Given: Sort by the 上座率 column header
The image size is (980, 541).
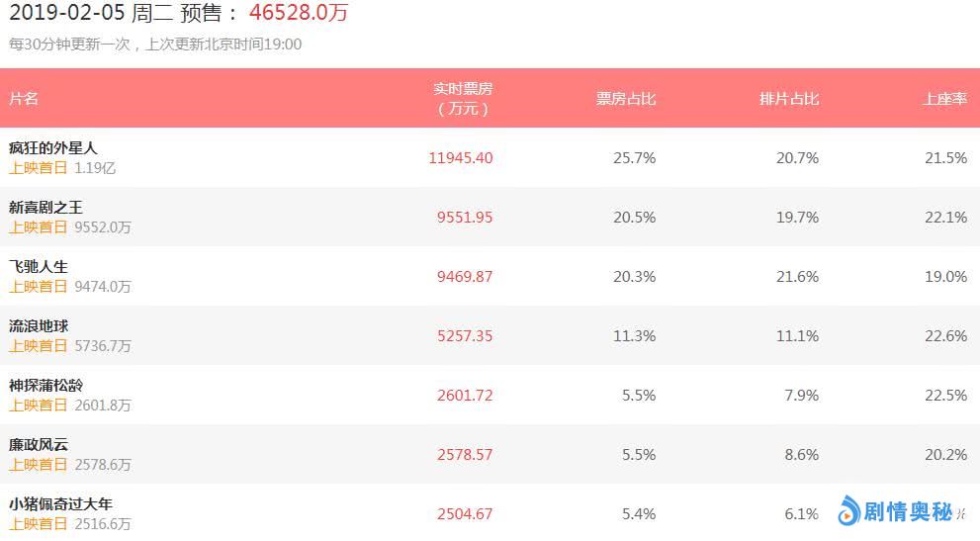Looking at the screenshot, I should click(944, 99).
